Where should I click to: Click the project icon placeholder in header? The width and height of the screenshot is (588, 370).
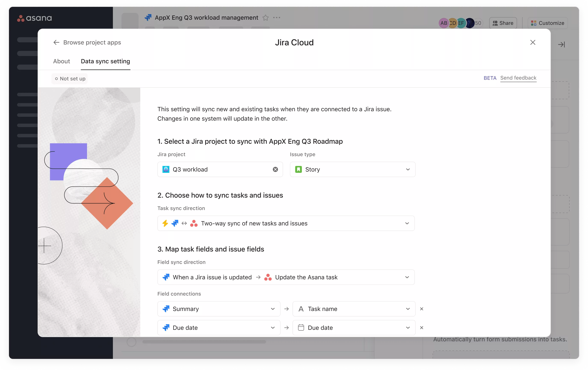(130, 21)
